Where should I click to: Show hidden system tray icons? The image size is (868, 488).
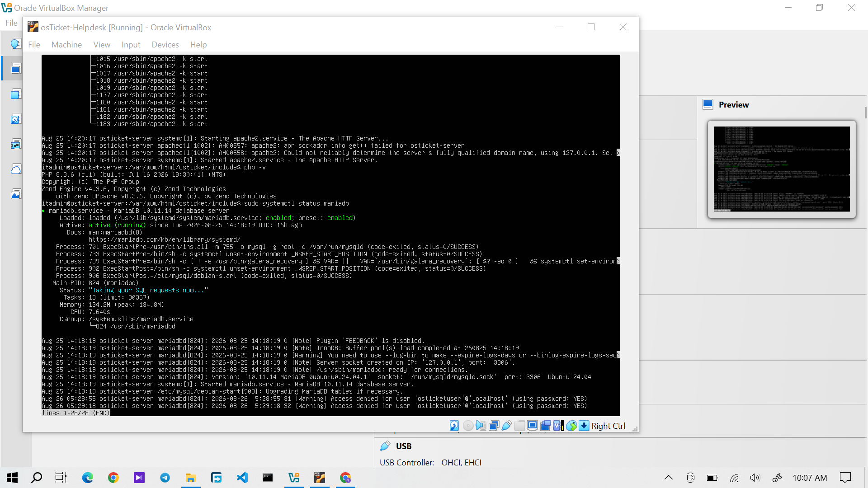(x=669, y=478)
